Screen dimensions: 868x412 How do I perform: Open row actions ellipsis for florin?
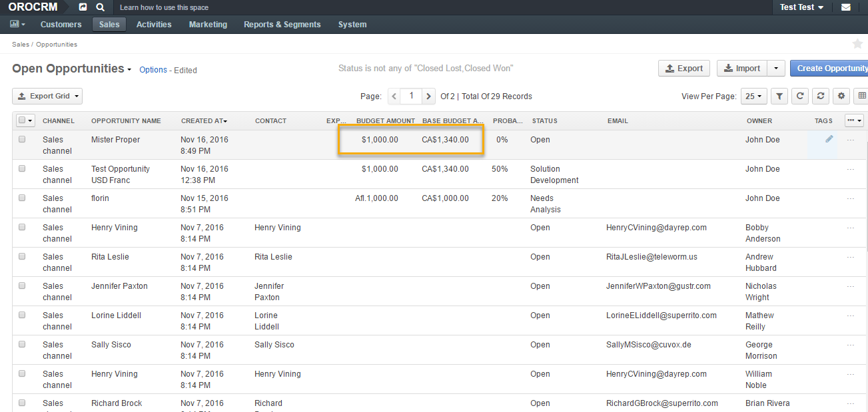pos(851,198)
